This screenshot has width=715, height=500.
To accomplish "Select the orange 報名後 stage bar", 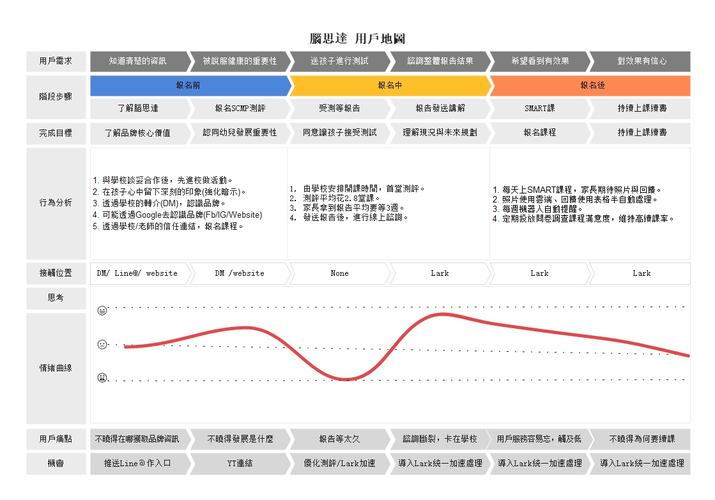I will [x=592, y=86].
